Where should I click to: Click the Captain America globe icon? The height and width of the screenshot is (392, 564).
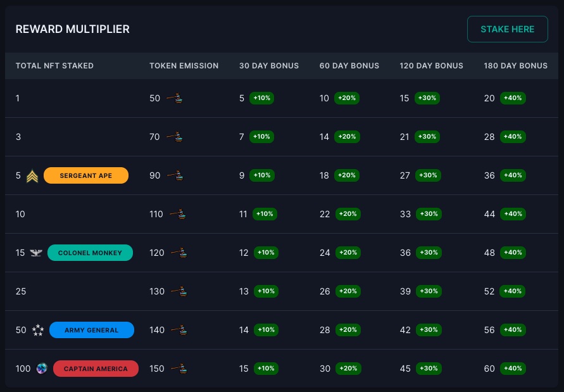click(42, 369)
